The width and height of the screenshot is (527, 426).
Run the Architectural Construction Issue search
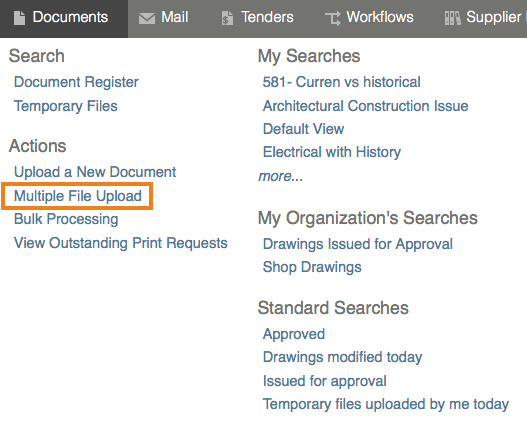(x=365, y=106)
